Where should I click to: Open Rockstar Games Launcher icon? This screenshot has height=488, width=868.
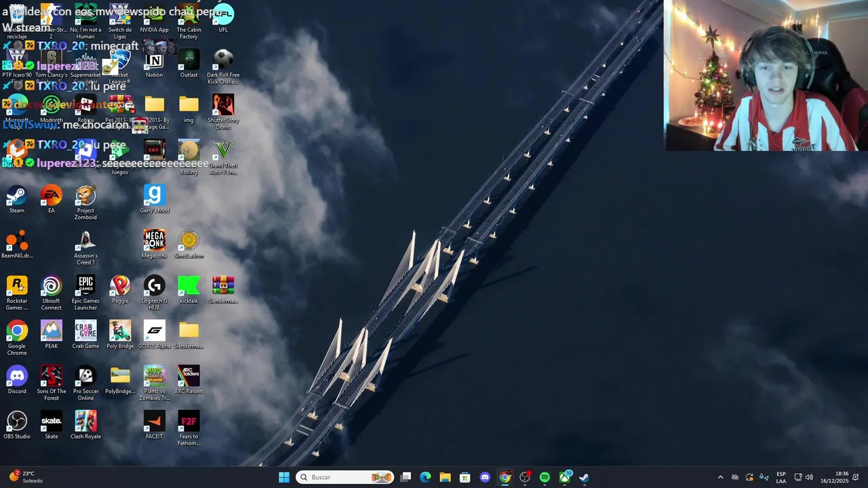click(x=17, y=293)
